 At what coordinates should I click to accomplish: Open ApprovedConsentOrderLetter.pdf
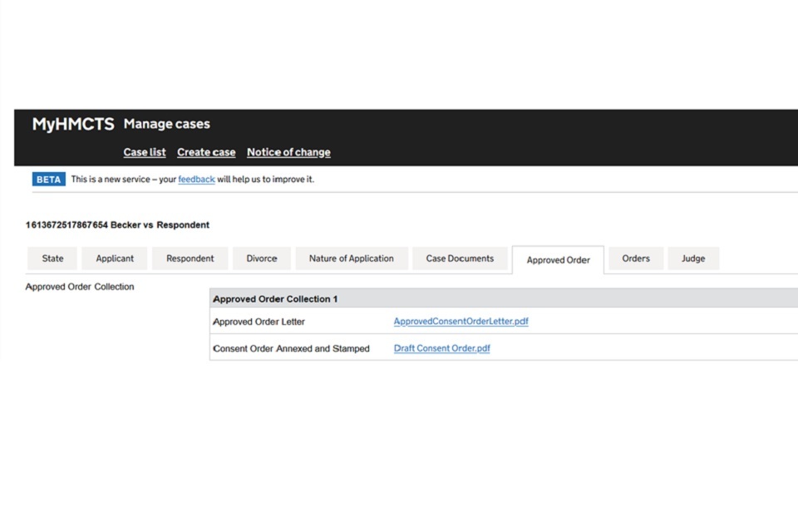click(x=461, y=322)
